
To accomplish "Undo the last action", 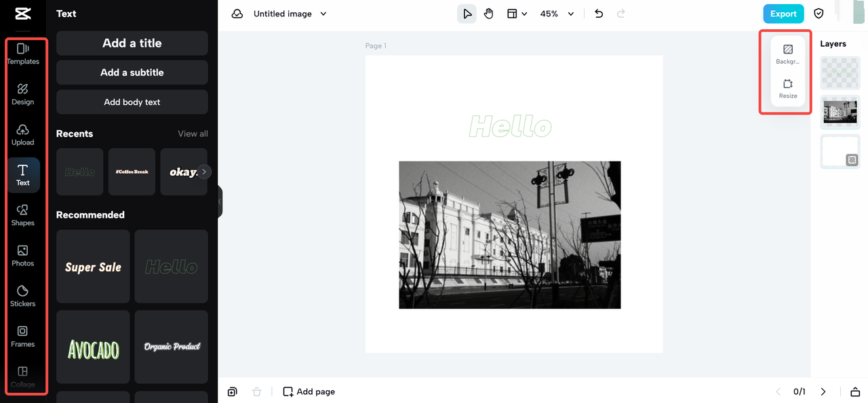I will pos(599,14).
